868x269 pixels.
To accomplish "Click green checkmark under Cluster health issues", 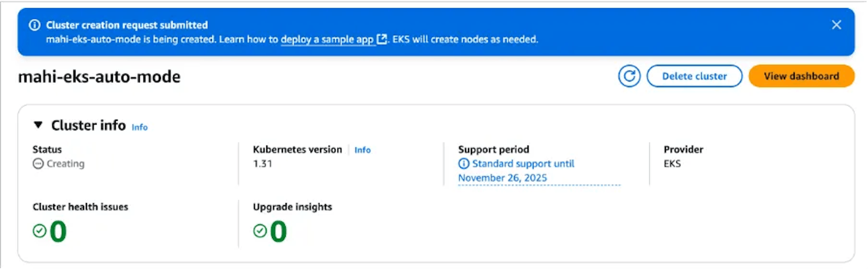I will 39,231.
